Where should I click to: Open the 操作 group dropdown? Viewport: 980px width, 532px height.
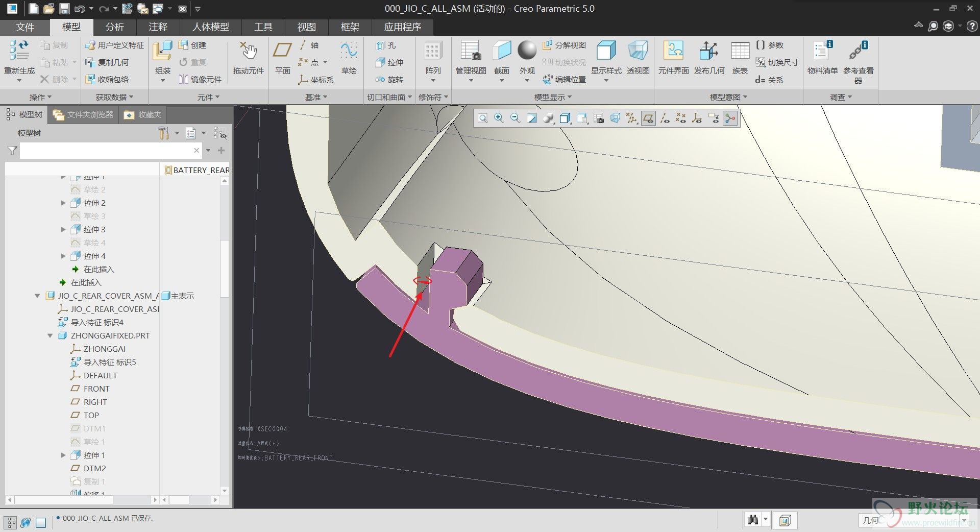point(40,97)
